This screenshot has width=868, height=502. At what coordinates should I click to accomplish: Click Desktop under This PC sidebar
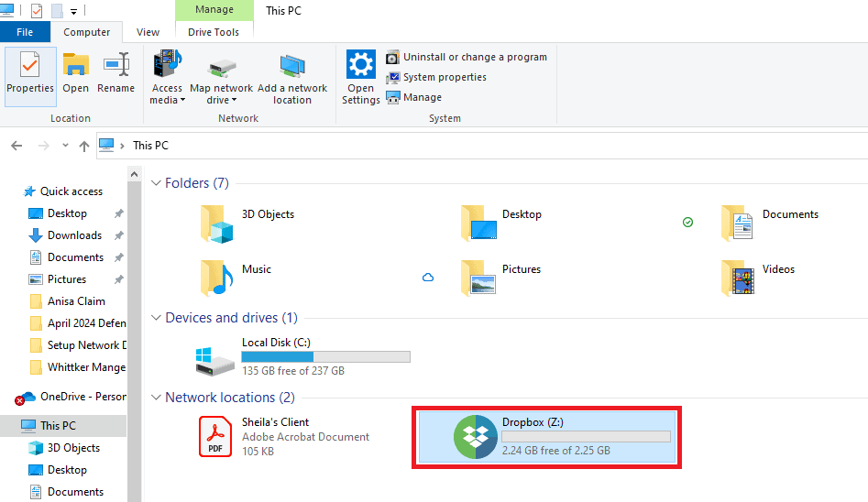coord(67,470)
